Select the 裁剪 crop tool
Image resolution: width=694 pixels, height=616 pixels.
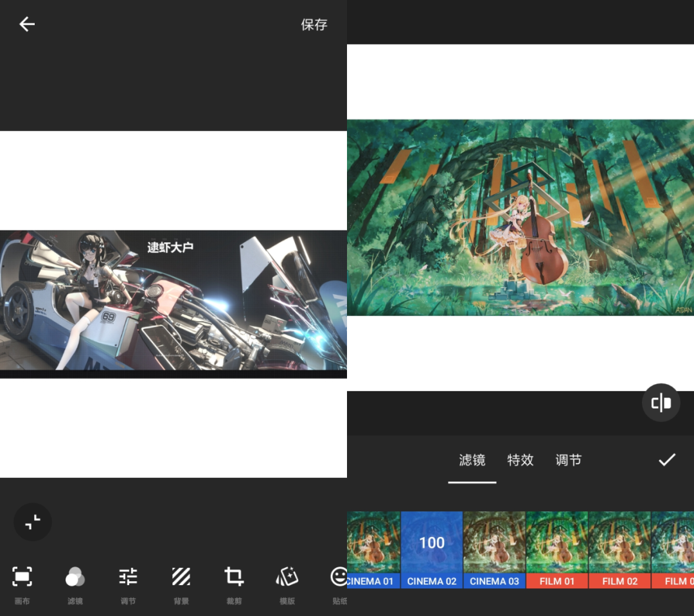coord(234,584)
